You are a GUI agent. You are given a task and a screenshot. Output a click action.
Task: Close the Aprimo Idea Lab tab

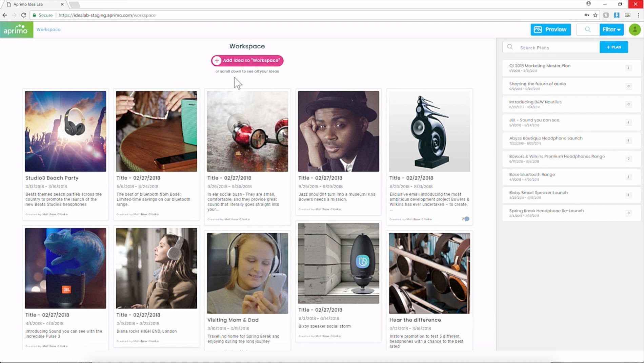(62, 4)
